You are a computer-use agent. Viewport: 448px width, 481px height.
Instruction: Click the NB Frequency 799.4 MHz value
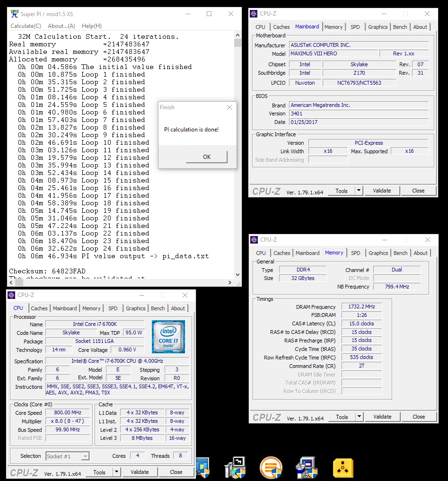[x=397, y=287]
